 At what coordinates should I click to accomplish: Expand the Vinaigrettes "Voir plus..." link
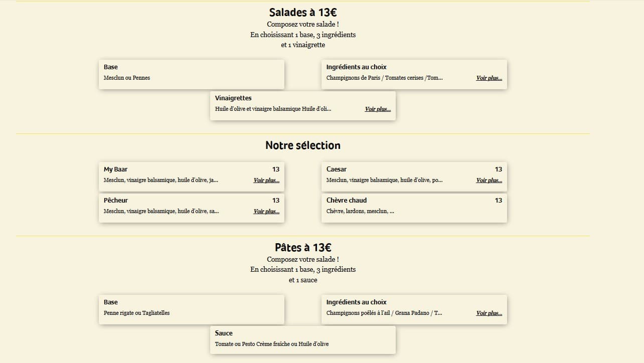377,109
